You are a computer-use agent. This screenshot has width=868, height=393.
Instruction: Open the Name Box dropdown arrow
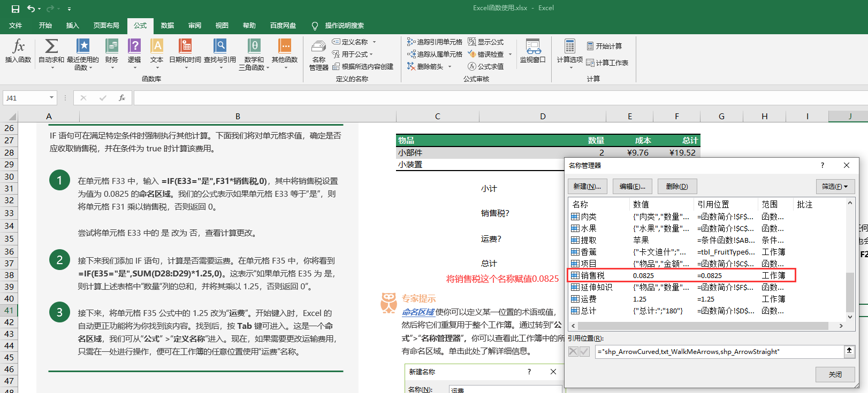click(51, 98)
